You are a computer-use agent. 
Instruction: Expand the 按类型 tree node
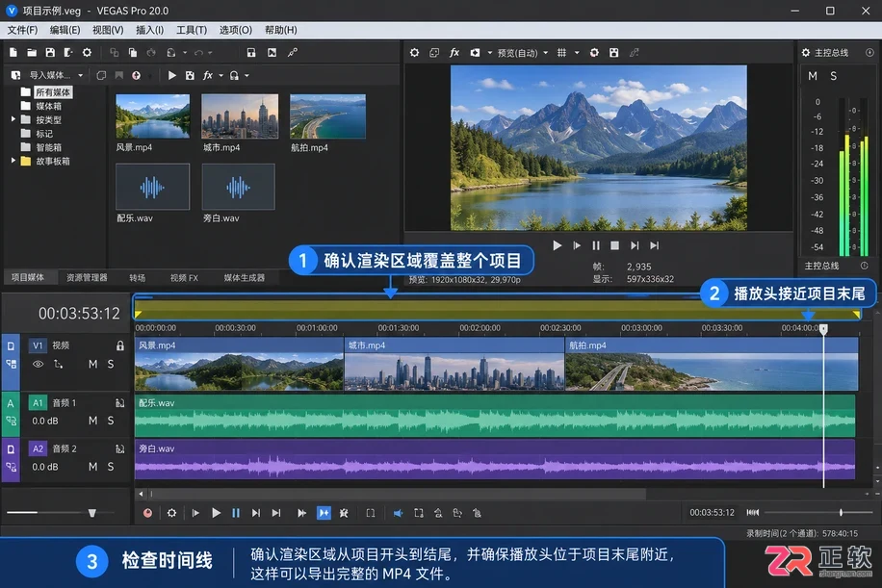(13, 119)
